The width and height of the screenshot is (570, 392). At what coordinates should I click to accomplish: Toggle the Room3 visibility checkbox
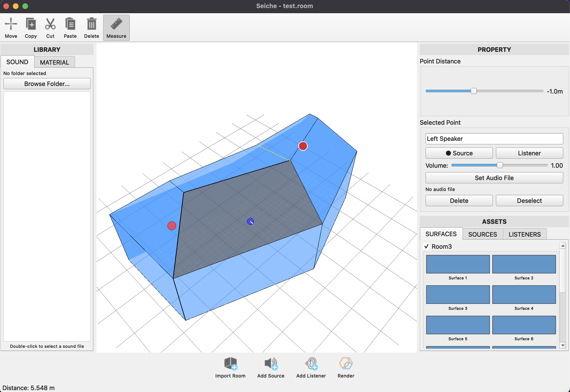(426, 246)
